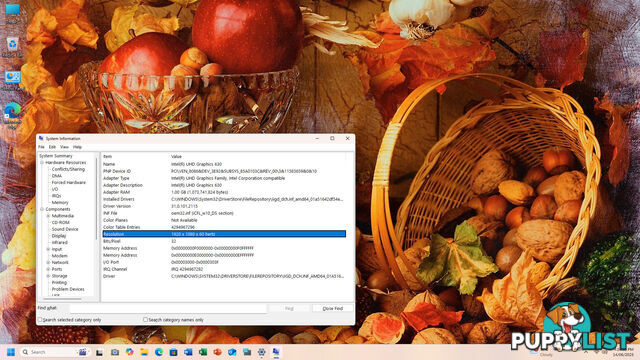
Task: Select Memory under Hardware Resources
Action: pyautogui.click(x=60, y=202)
